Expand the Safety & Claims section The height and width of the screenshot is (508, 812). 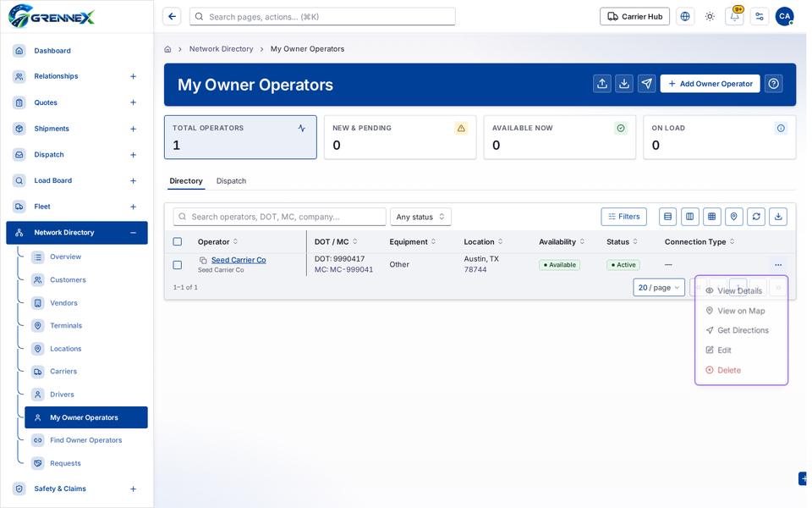[x=133, y=489]
